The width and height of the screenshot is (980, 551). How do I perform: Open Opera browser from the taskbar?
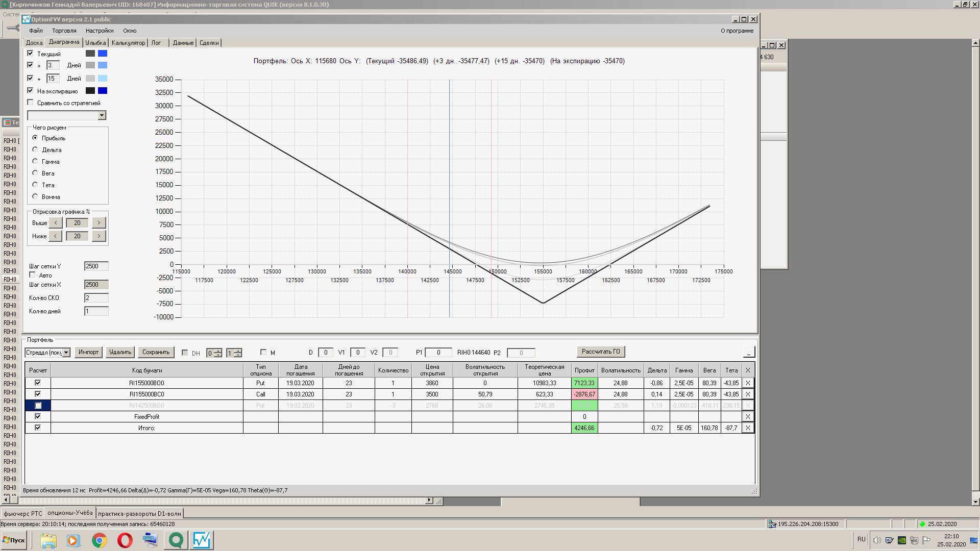(125, 540)
